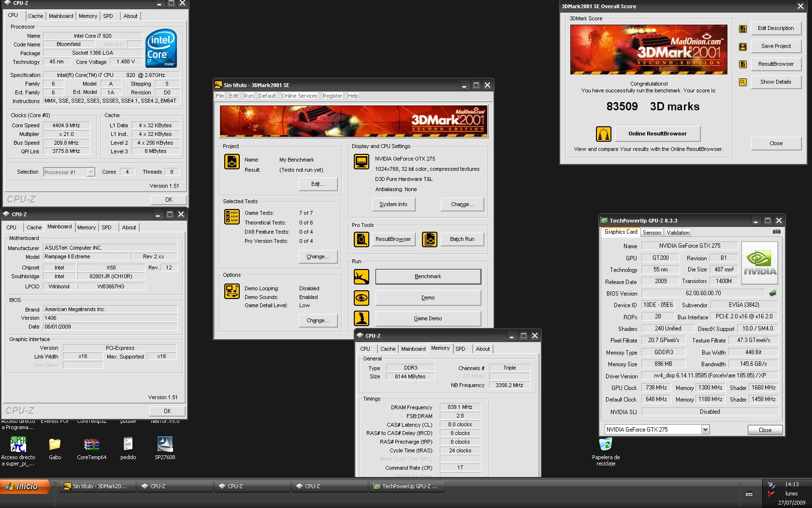Click the Core Speed value field
812x508 pixels.
coord(66,125)
